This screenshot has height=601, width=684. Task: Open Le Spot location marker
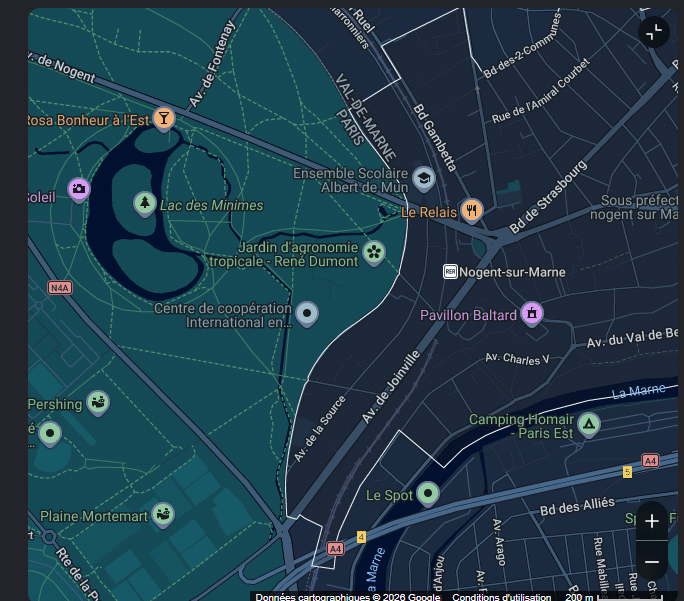point(428,494)
